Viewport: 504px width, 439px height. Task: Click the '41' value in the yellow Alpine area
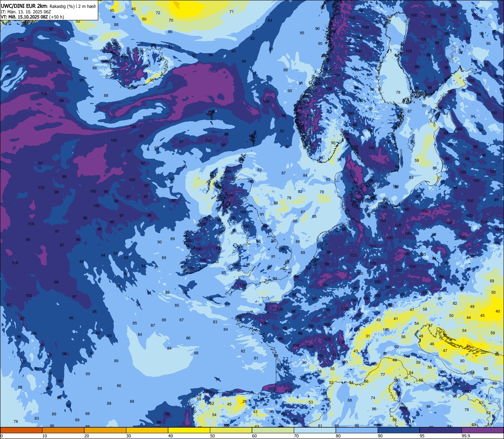[396, 319]
